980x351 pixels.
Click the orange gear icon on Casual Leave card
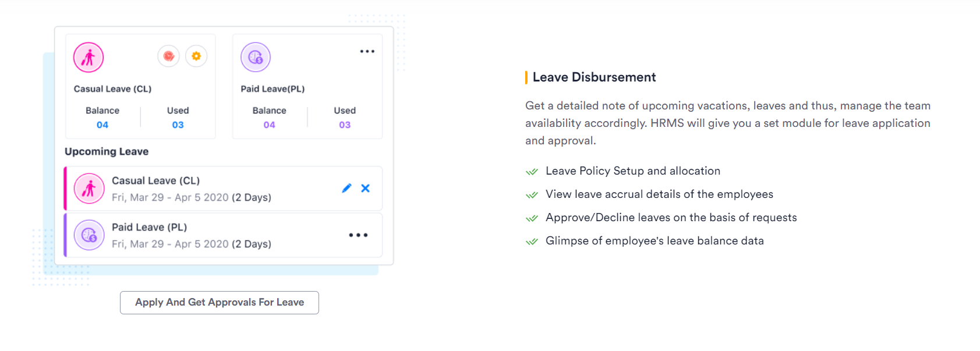[196, 56]
